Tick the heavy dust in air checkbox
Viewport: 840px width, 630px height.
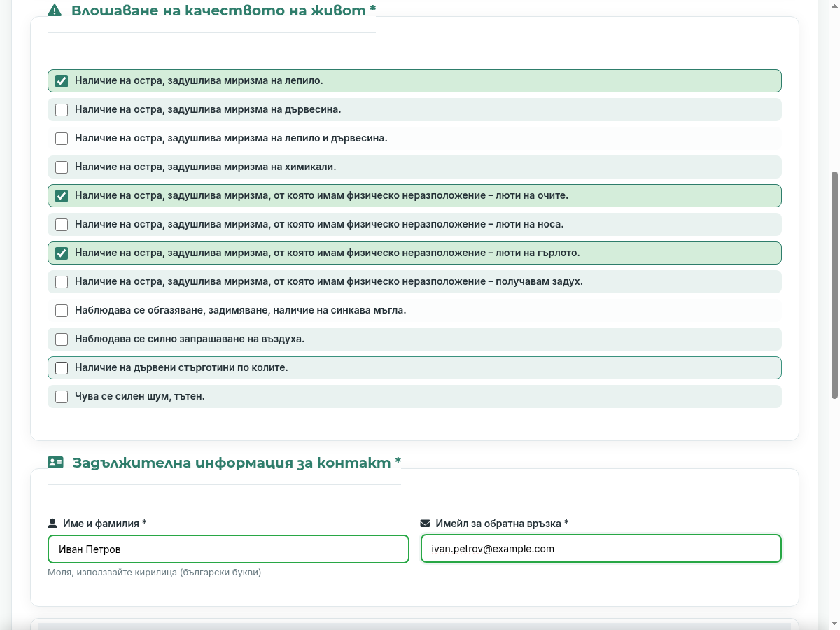(62, 339)
